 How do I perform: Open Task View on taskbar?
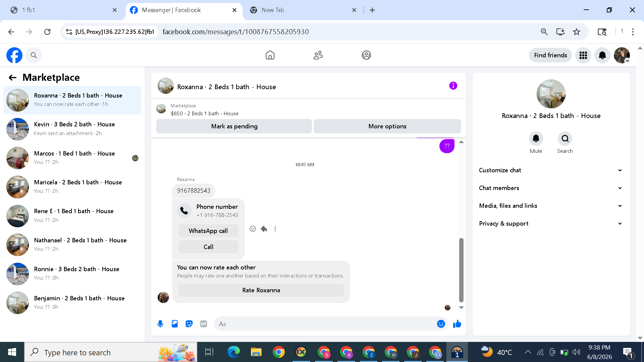click(x=209, y=352)
